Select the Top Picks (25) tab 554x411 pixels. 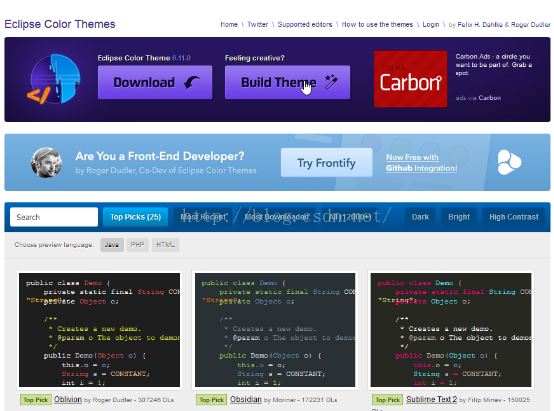(135, 217)
